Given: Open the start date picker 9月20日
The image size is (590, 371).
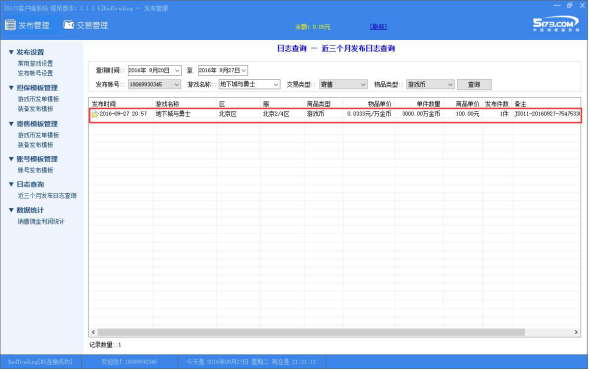Looking at the screenshot, I should tap(155, 70).
